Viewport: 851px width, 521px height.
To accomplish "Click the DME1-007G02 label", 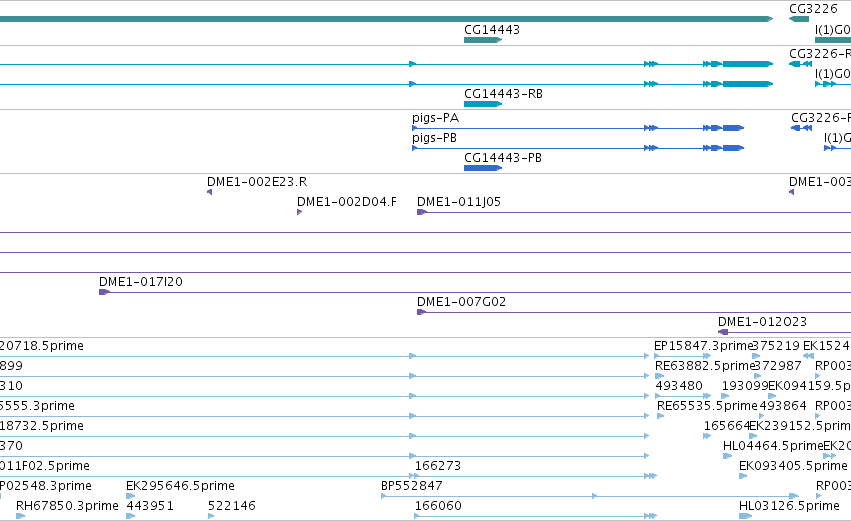I will [461, 302].
